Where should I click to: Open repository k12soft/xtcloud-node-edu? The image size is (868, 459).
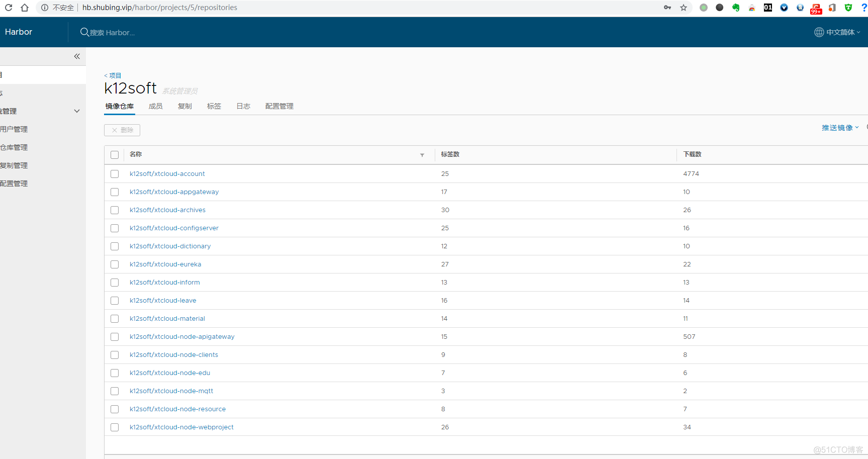tap(170, 373)
